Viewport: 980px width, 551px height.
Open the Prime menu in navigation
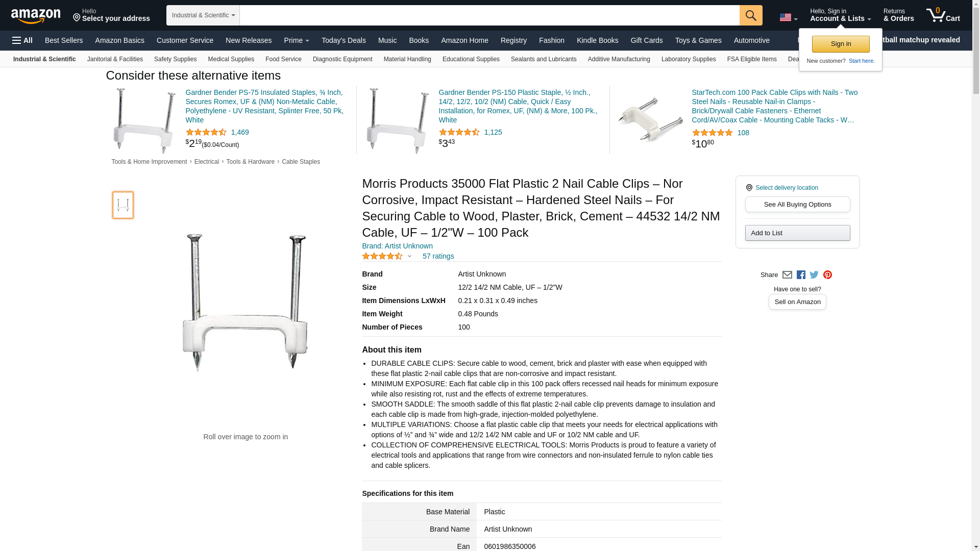coord(297,40)
